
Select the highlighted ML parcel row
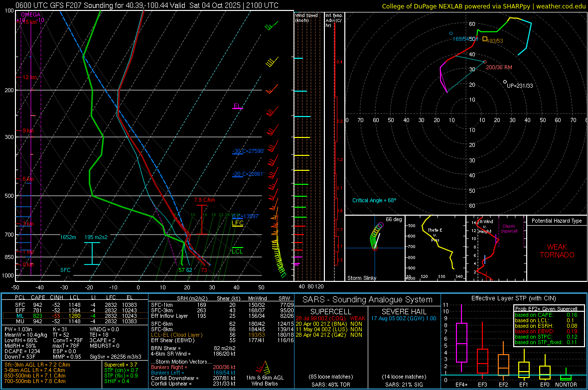75,316
